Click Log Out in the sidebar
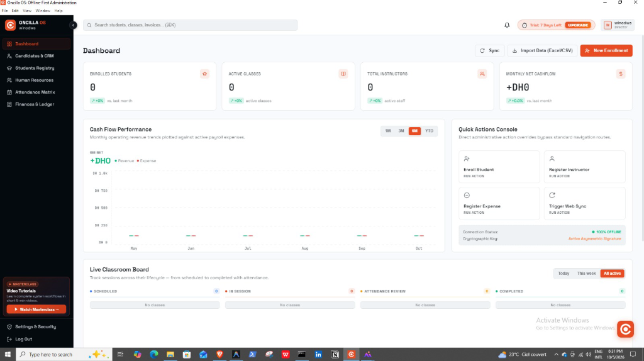The height and width of the screenshot is (361, 644). [36, 339]
